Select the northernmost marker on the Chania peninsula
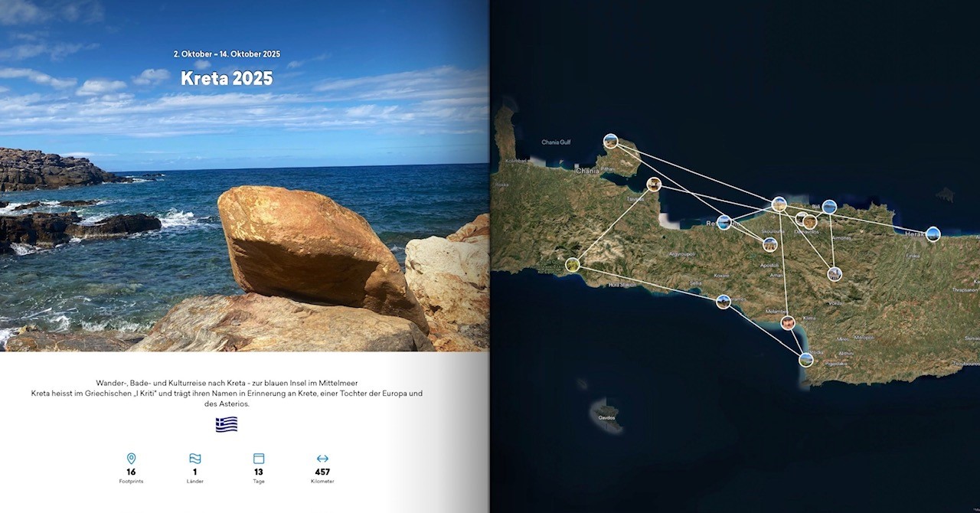 [610, 141]
